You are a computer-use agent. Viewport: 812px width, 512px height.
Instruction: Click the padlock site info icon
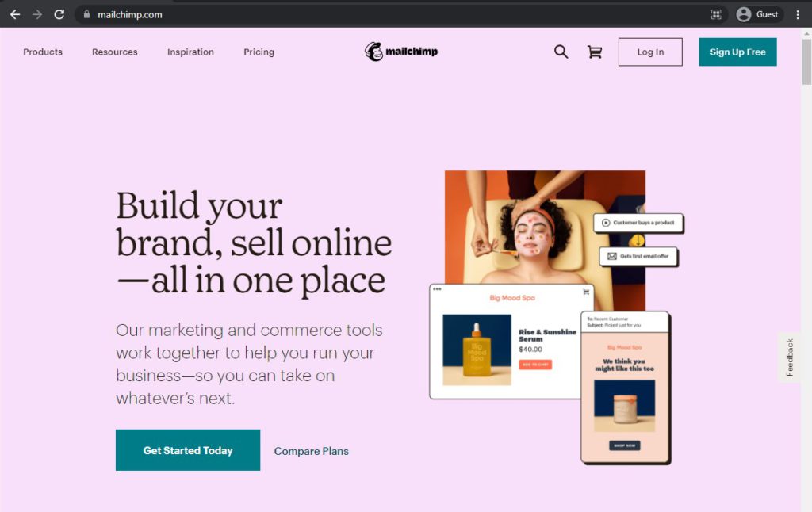click(86, 14)
